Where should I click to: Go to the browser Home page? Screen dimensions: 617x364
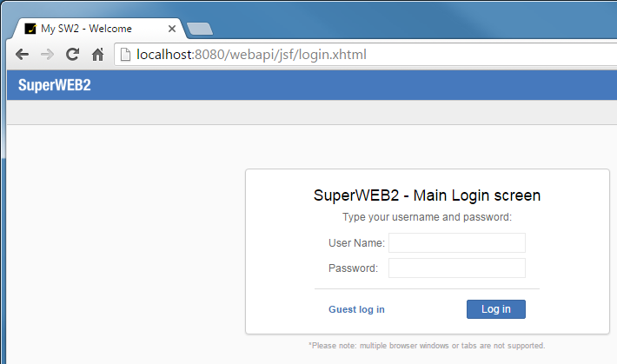pyautogui.click(x=98, y=54)
